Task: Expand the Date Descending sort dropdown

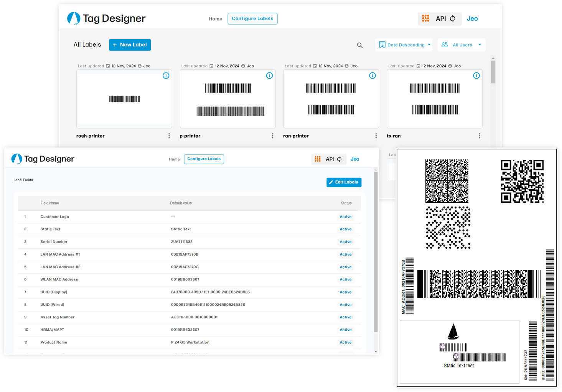Action: point(404,45)
